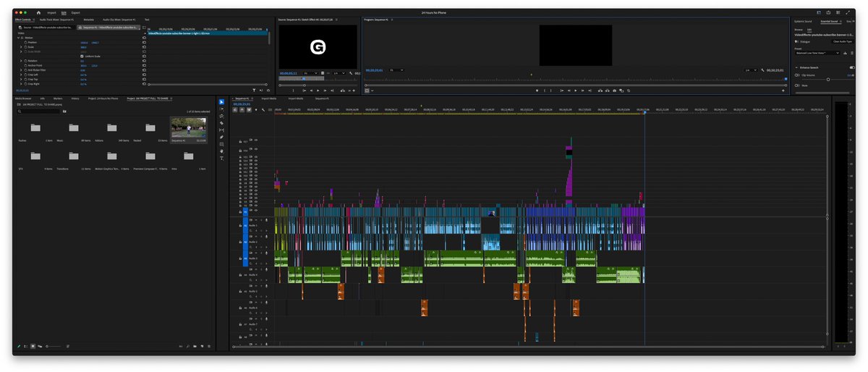This screenshot has height=372, width=868.
Task: Expand Motion effect group
Action: coord(18,38)
